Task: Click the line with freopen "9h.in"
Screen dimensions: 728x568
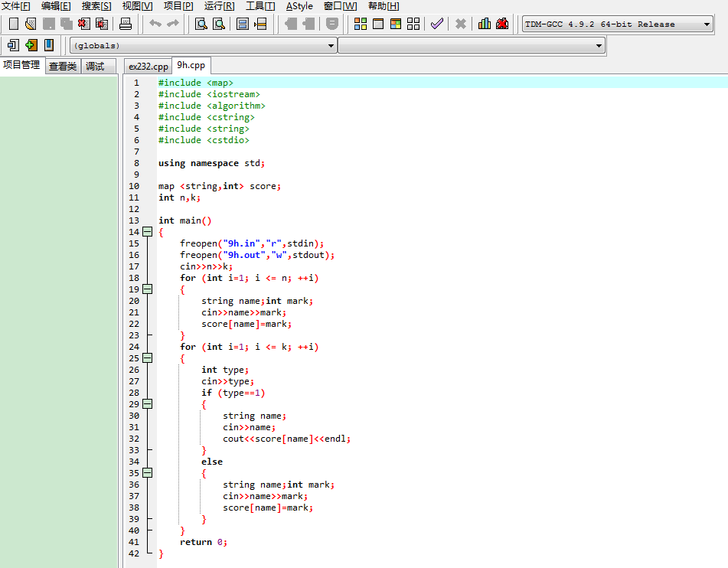Action: [x=252, y=243]
